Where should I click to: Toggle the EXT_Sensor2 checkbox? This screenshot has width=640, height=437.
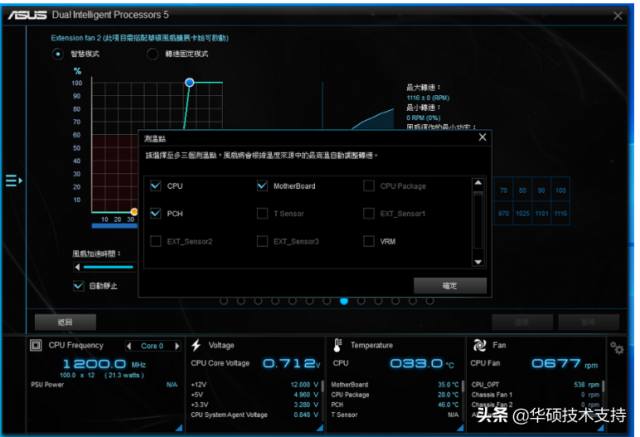tap(156, 241)
